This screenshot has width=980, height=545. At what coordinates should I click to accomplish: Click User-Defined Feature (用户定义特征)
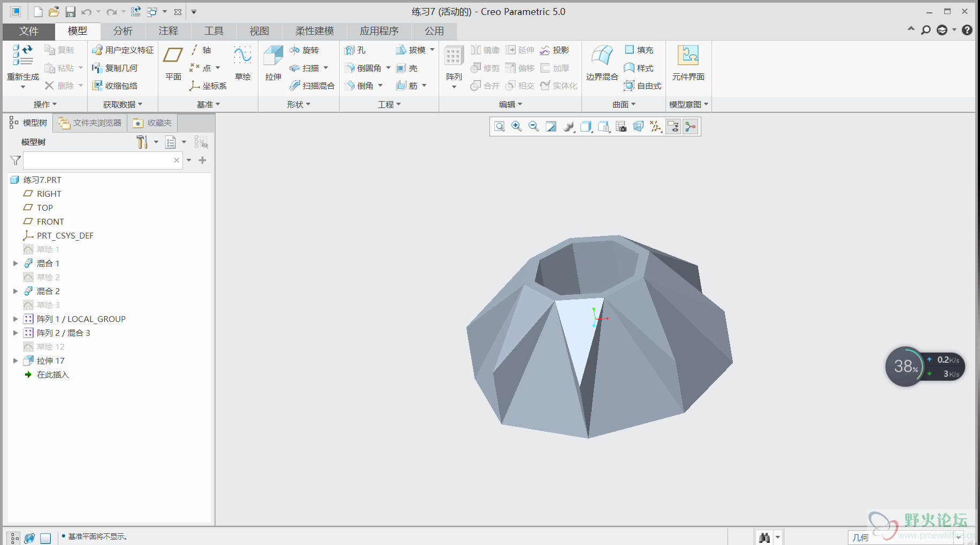pos(122,50)
